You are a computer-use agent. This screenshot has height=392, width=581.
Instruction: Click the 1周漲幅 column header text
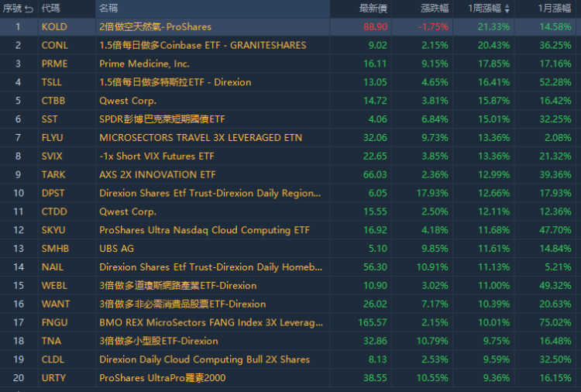point(485,9)
